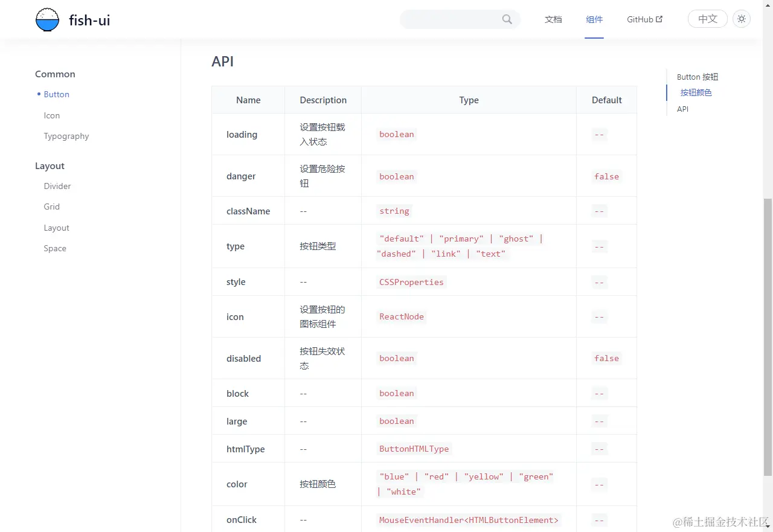Image resolution: width=773 pixels, height=532 pixels.
Task: Switch language with the 中文 button
Action: pyautogui.click(x=708, y=19)
